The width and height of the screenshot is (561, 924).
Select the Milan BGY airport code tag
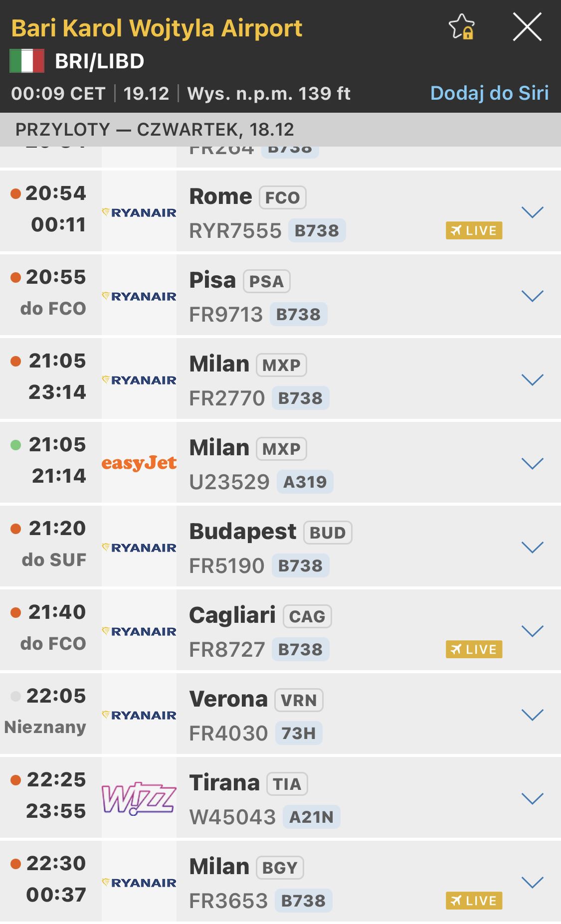click(x=280, y=868)
